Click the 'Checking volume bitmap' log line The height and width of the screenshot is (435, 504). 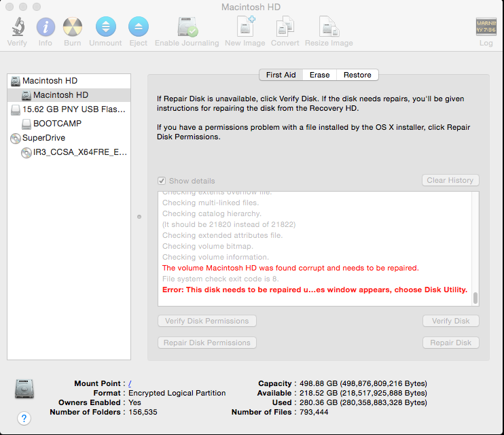click(x=208, y=246)
